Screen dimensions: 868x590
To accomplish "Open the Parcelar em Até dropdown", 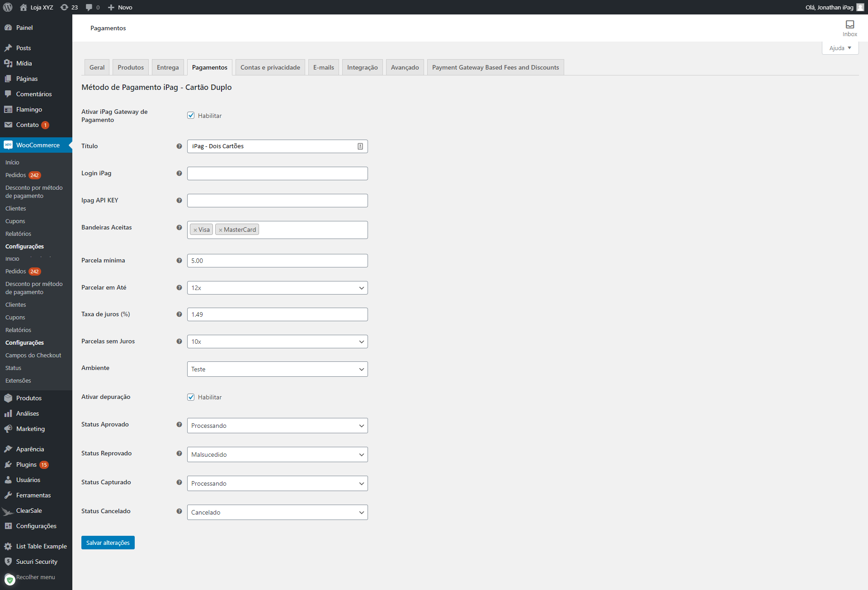I will (277, 288).
